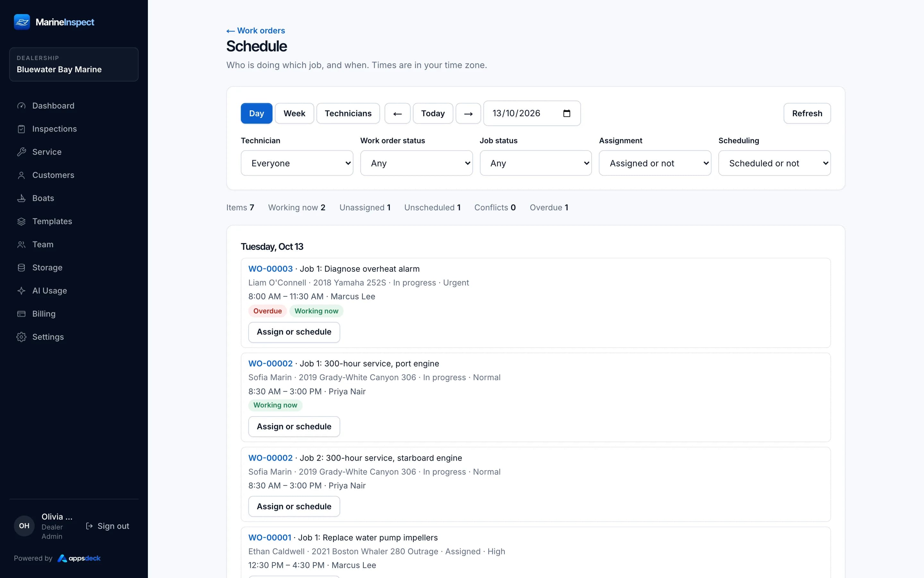
Task: Click the AI Usage sparkle icon
Action: point(21,291)
